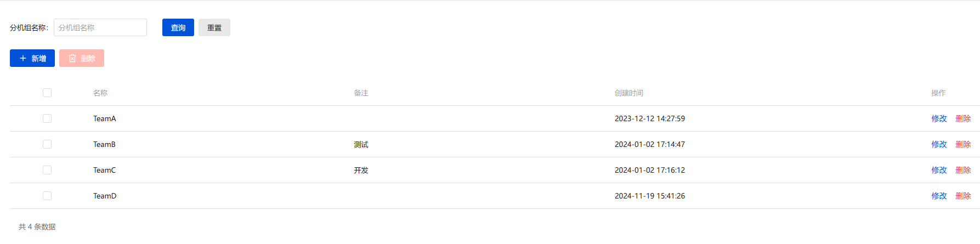
Task: Focus the 分机组名称 input field
Action: [100, 27]
